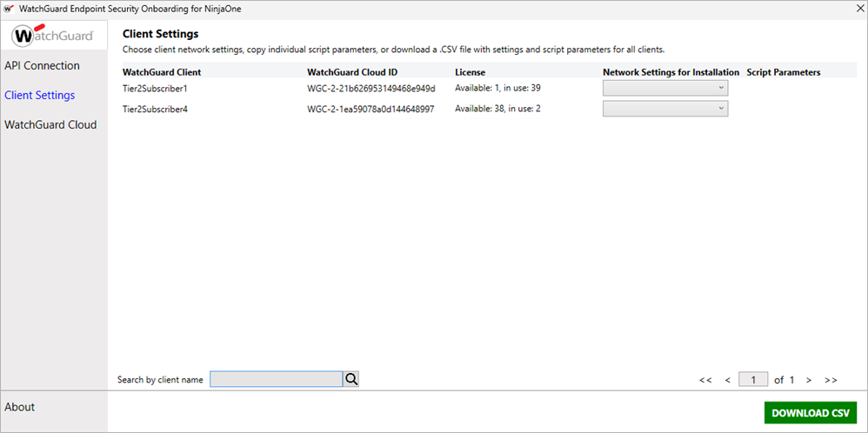This screenshot has width=868, height=433.
Task: Go to previous page with < button
Action: click(728, 380)
